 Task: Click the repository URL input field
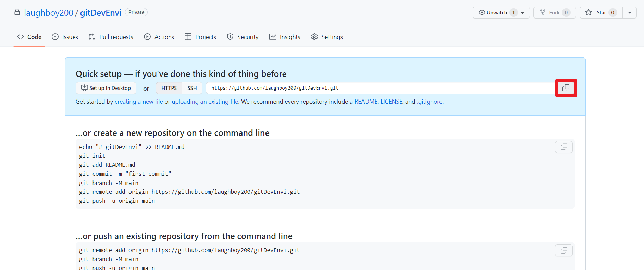click(381, 88)
